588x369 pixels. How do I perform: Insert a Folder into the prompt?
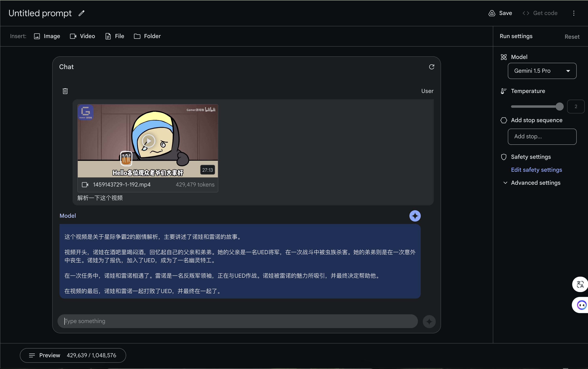[x=147, y=36]
